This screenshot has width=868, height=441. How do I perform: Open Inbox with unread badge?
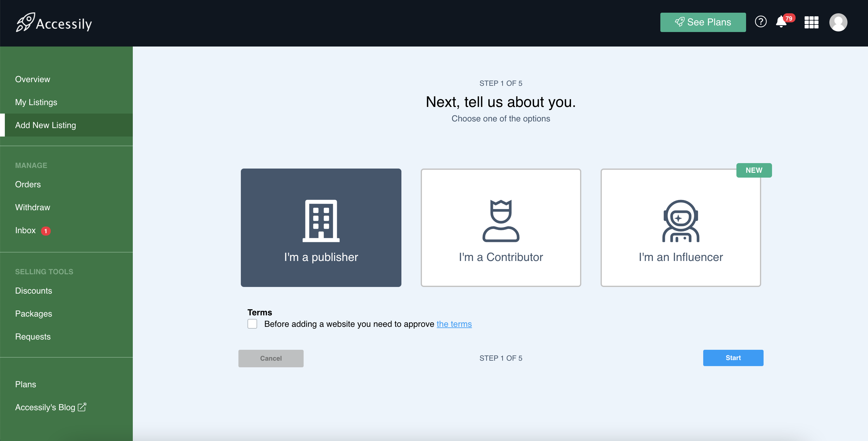coord(26,230)
